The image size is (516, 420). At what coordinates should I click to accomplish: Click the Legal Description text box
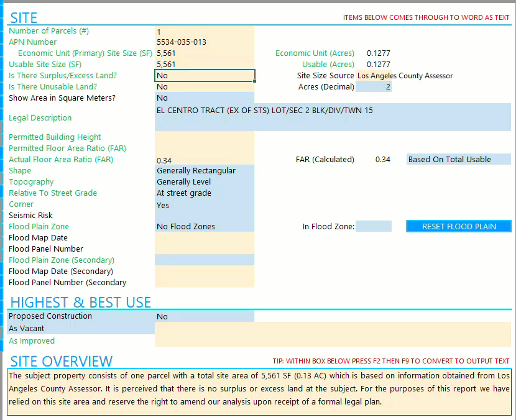point(333,117)
